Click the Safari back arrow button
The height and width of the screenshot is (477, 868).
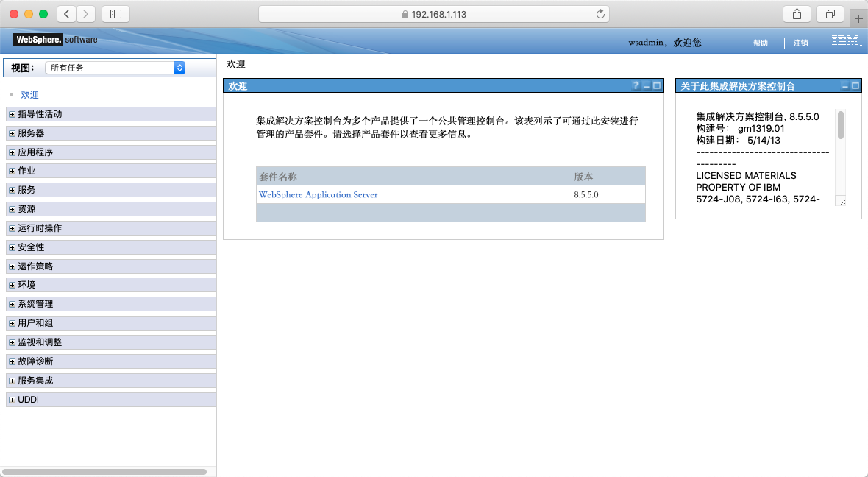point(67,14)
